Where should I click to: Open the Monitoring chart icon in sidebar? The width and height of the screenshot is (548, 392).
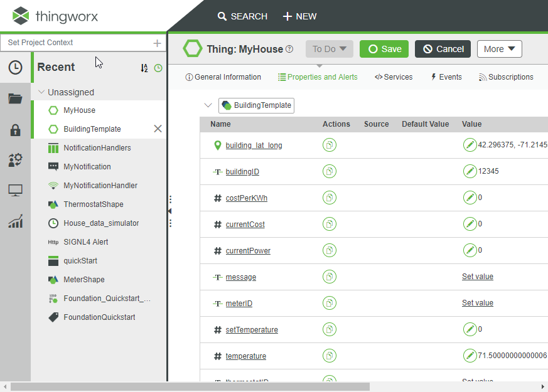(15, 221)
